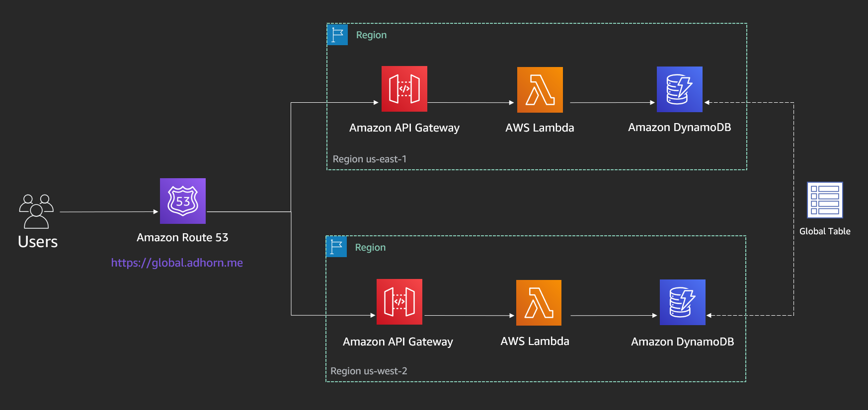Image resolution: width=868 pixels, height=410 pixels.
Task: Click the API Gateway icon in us-east-1
Action: coord(404,89)
